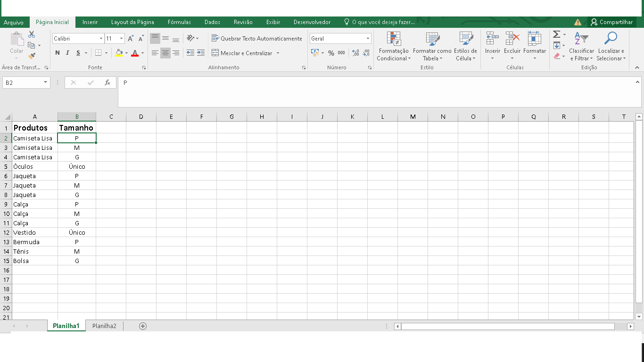Screen dimensions: 644x362
Task: Collapse the ribbon with the chevron arrow
Action: click(637, 68)
